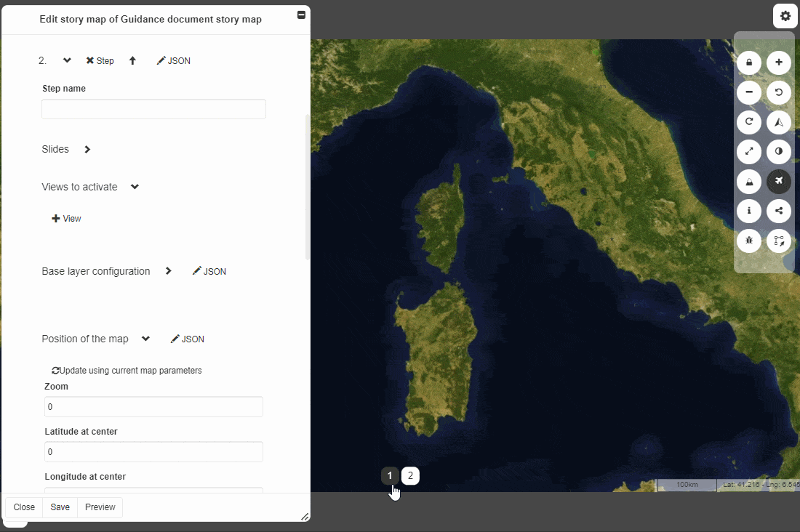Select step 2 in the story navigation
Viewport: 800px width, 532px height.
coord(410,475)
